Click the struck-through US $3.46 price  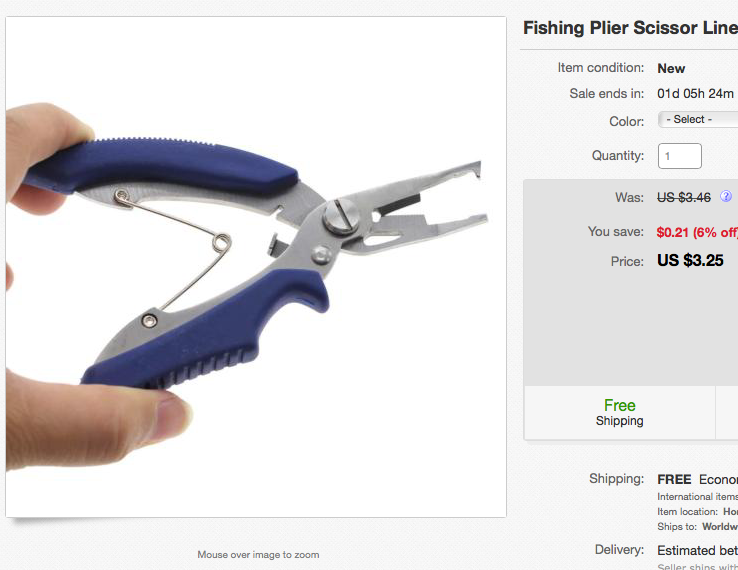(684, 197)
